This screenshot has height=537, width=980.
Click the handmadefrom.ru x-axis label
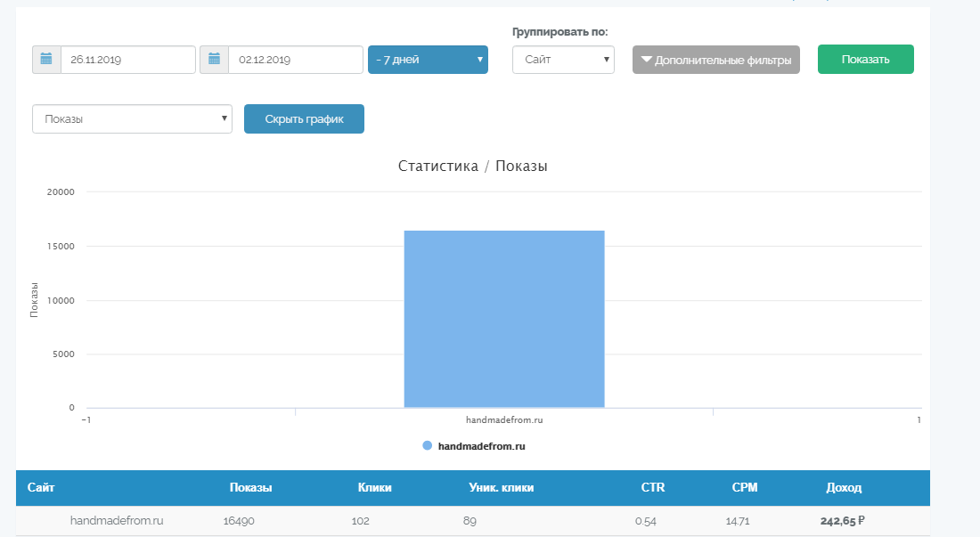[x=504, y=419]
